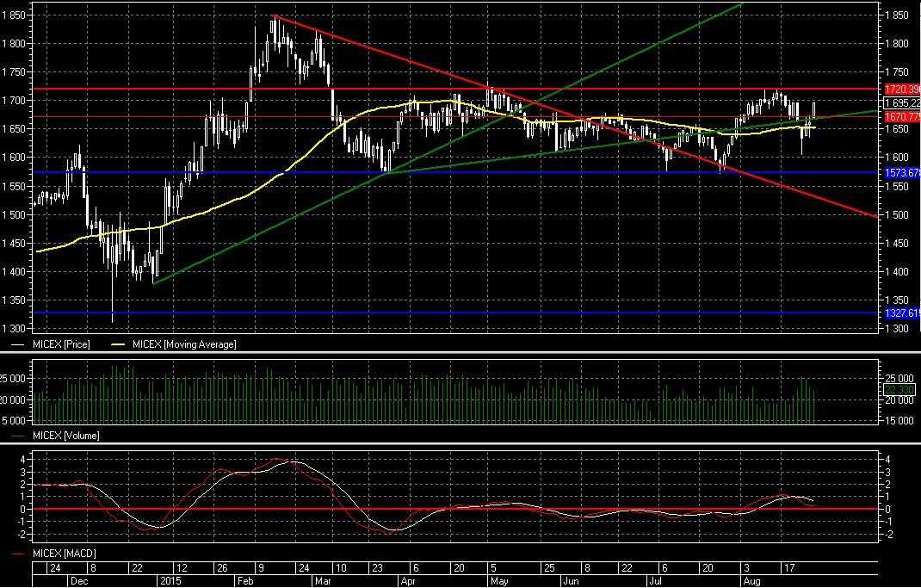Select the blue 1327.61 support price tag
This screenshot has width=921, height=588.
point(901,313)
